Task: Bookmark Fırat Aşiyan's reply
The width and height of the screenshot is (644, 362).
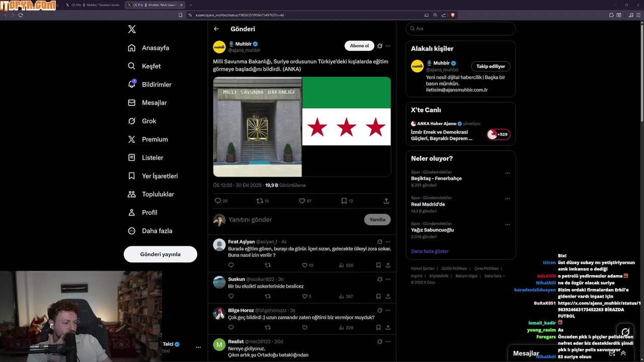Action: (378, 265)
